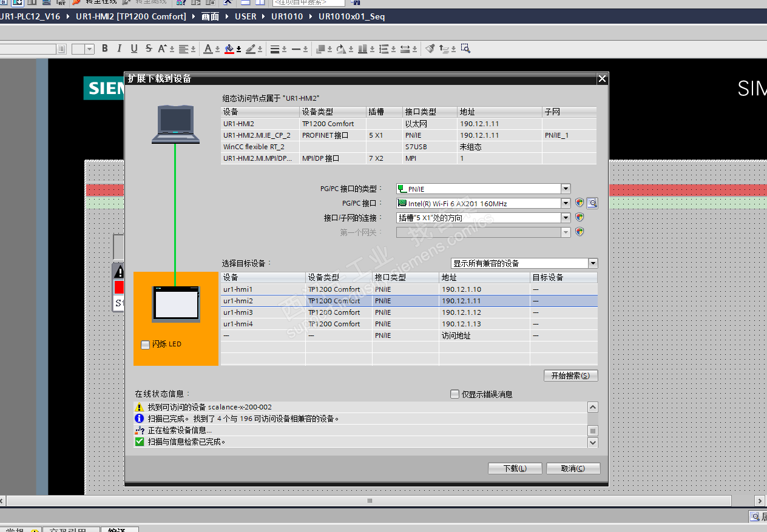Open the font size dropdown
The height and width of the screenshot is (532, 767).
90,49
